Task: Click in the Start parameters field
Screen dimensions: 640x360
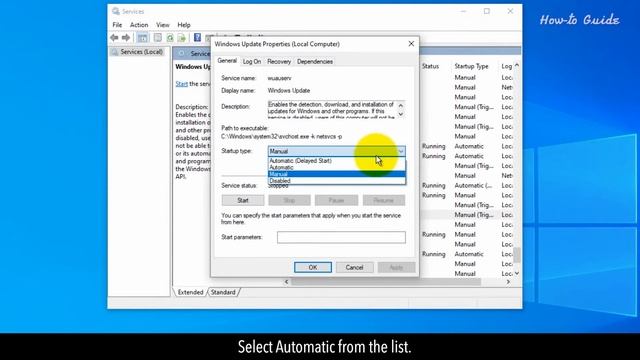Action: (341, 237)
